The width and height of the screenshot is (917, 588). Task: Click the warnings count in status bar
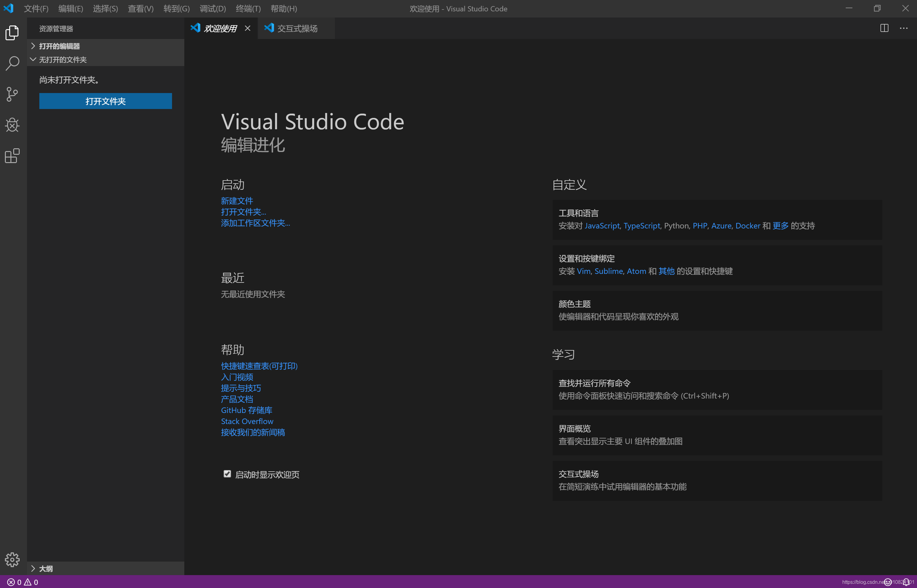[31, 582]
